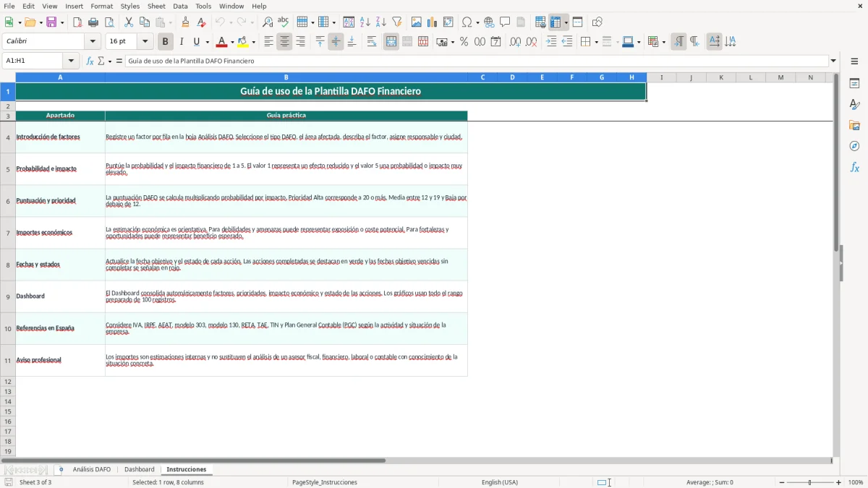
Task: Click Export as PDF icon
Action: (x=77, y=22)
